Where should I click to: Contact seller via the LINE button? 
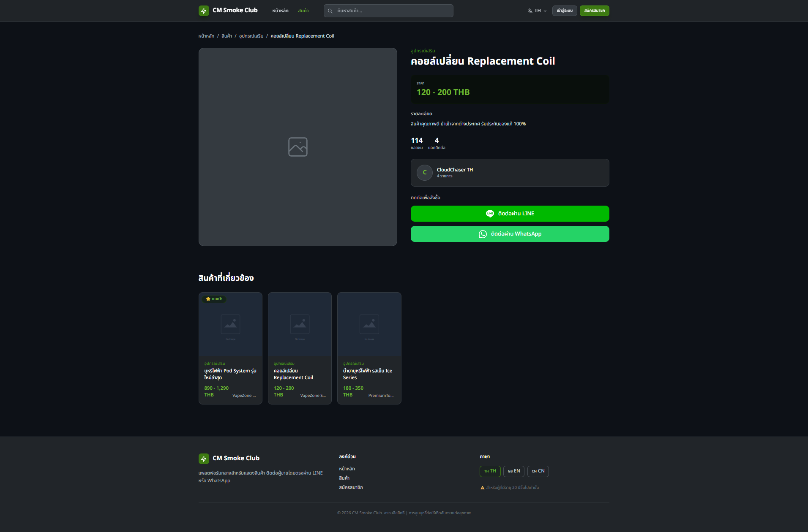click(510, 214)
